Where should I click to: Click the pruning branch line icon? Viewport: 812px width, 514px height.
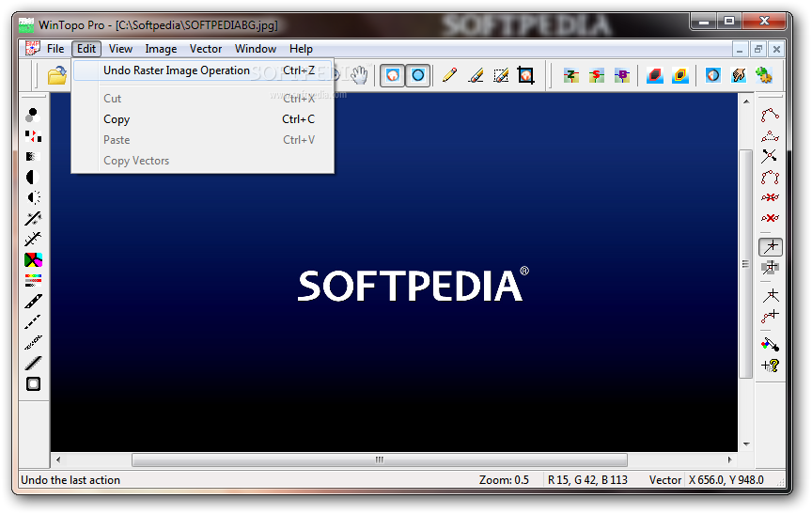point(33,239)
